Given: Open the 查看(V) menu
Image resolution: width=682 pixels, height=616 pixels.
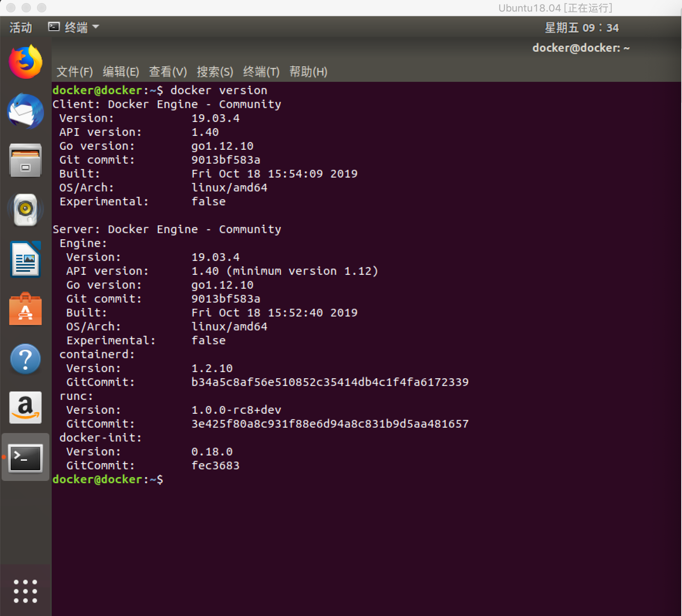Looking at the screenshot, I should click(168, 72).
